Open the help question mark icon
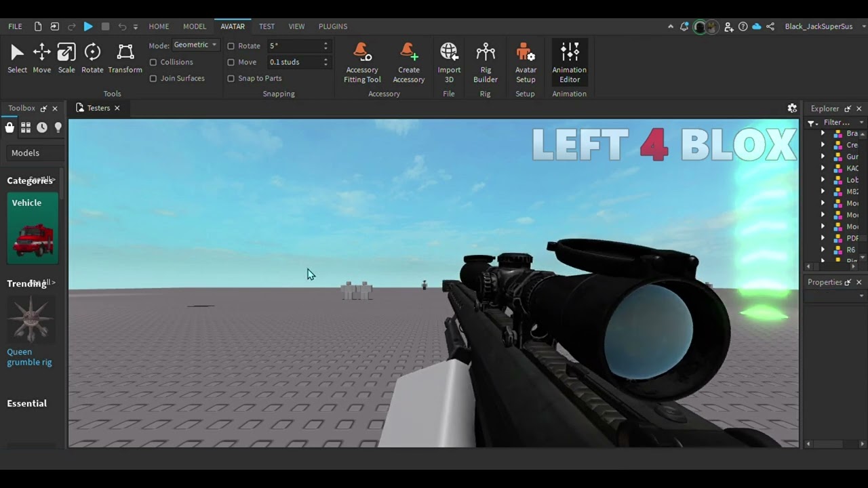 (743, 26)
